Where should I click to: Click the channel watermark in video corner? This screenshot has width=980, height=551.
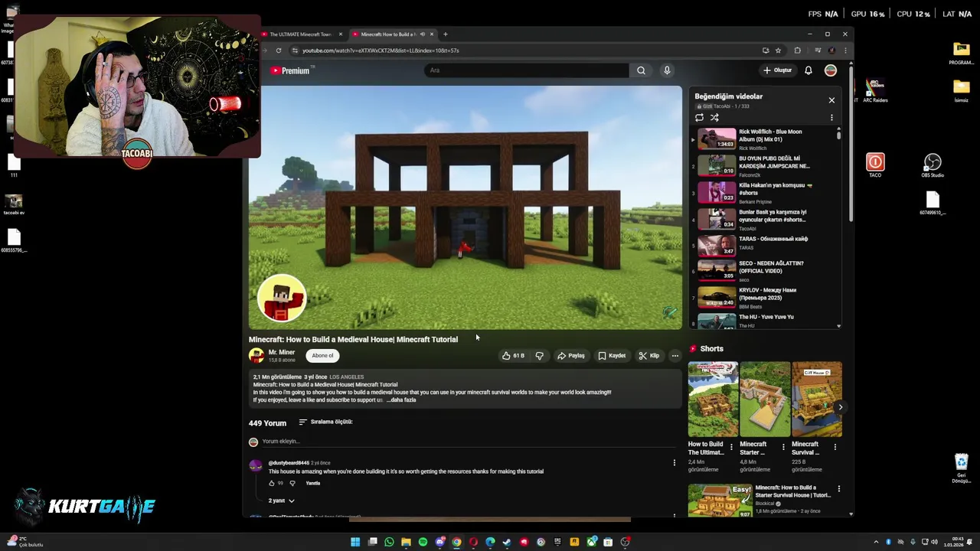[670, 313]
